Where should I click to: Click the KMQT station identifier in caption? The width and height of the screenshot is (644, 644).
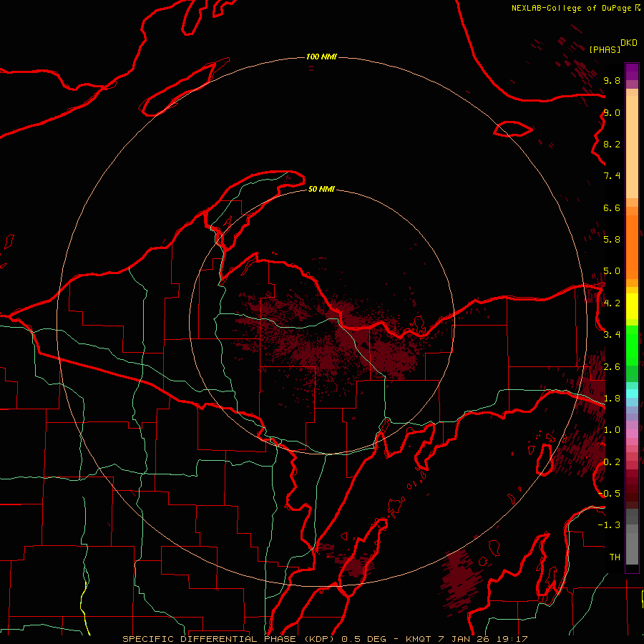tap(418, 639)
